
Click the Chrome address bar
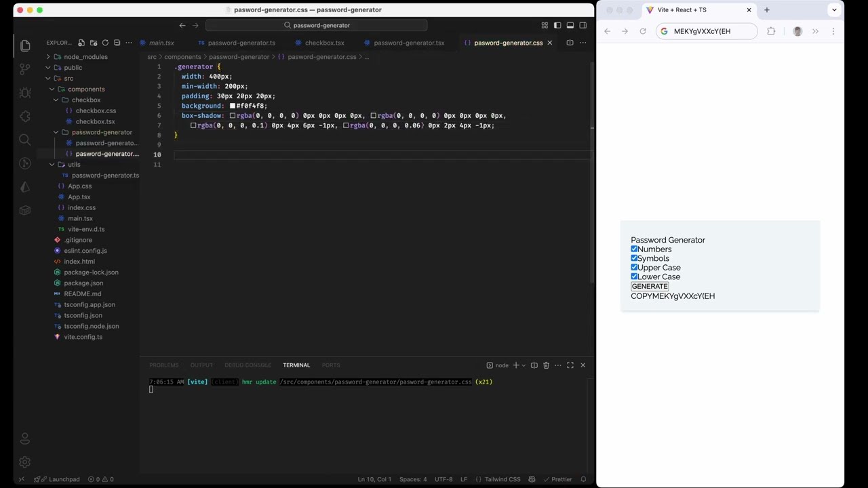pos(707,31)
